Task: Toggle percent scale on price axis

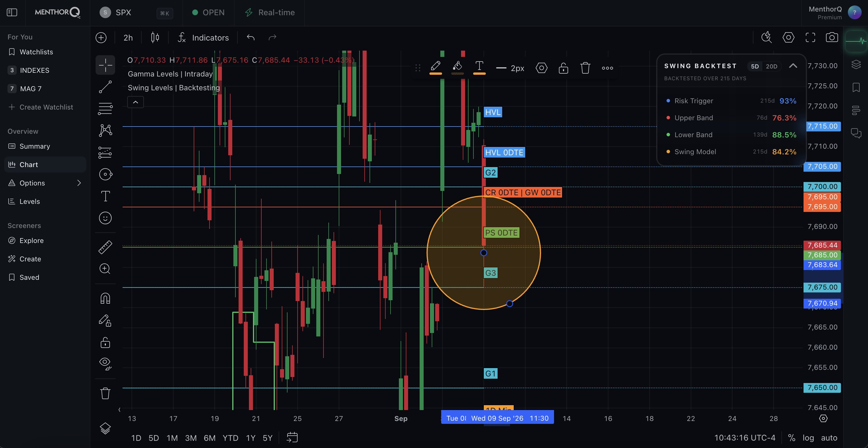Action: (791, 438)
